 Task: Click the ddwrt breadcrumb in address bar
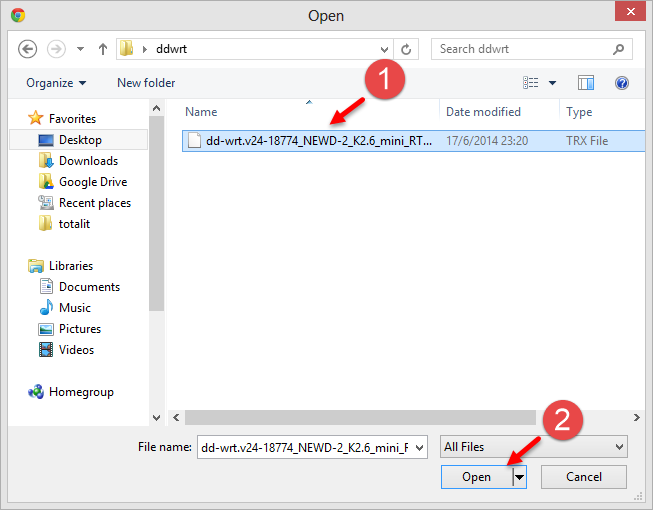171,49
